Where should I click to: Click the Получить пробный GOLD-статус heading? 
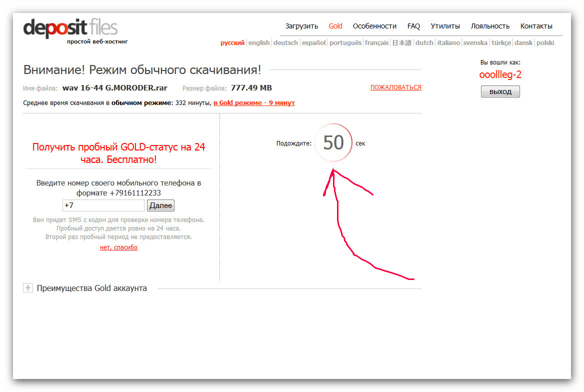(x=118, y=153)
